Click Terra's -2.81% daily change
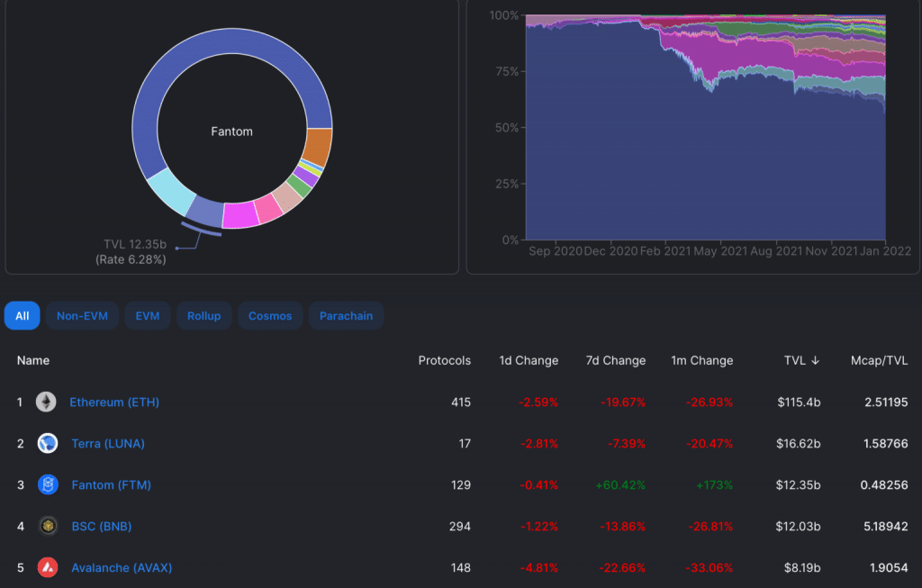This screenshot has width=922, height=588. (539, 443)
